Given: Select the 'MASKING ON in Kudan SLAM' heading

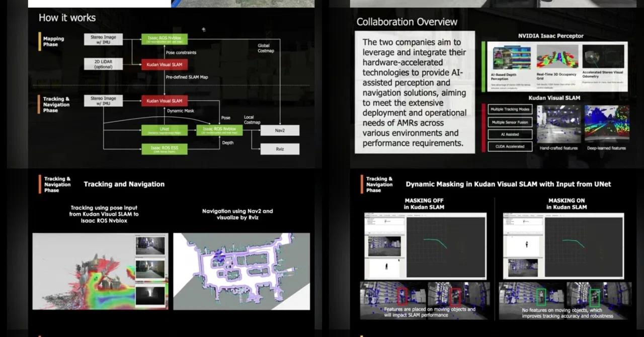Looking at the screenshot, I should pyautogui.click(x=567, y=204).
